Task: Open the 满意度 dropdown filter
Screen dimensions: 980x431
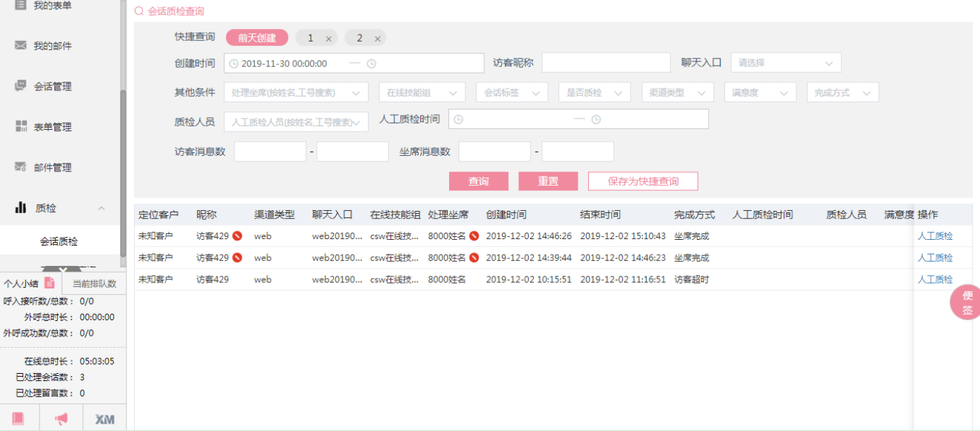Action: pos(760,92)
